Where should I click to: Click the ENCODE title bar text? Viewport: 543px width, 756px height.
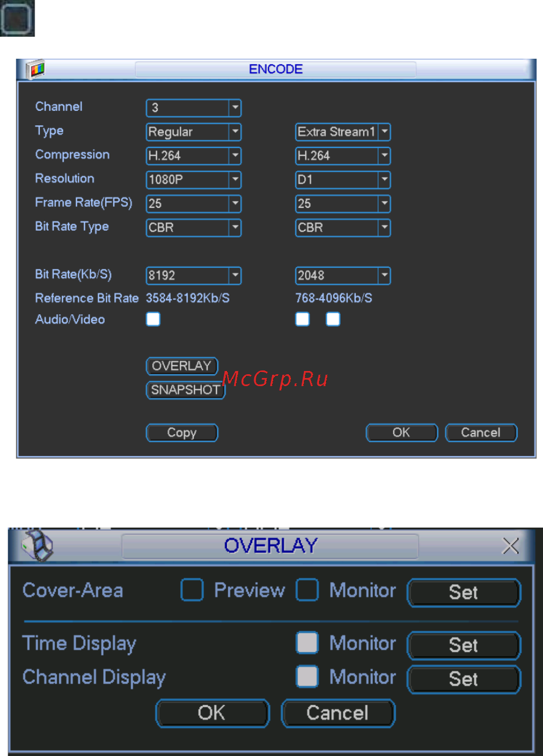click(276, 69)
